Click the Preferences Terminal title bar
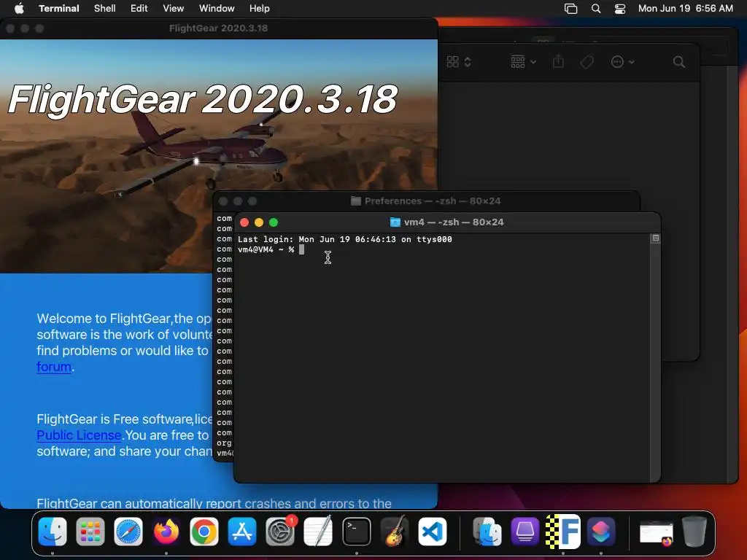 [x=426, y=201]
